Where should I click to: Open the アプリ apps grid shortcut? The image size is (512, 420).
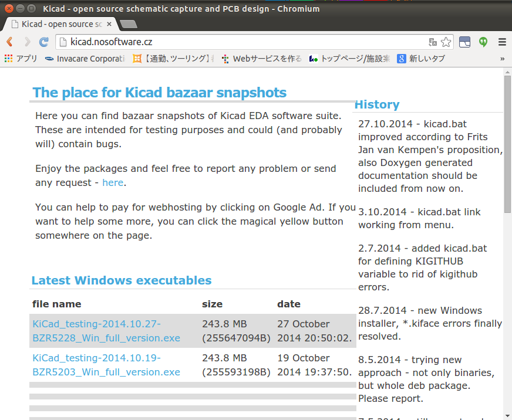point(21,59)
